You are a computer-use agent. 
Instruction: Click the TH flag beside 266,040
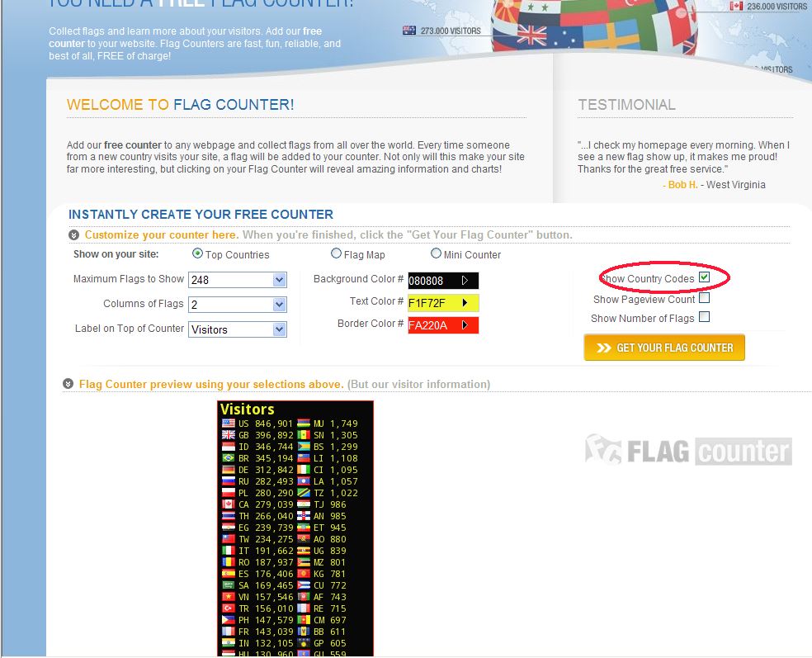(229, 516)
